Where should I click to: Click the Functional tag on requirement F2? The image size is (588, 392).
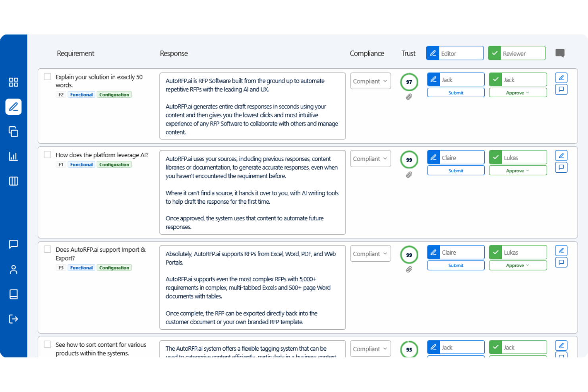(x=81, y=95)
